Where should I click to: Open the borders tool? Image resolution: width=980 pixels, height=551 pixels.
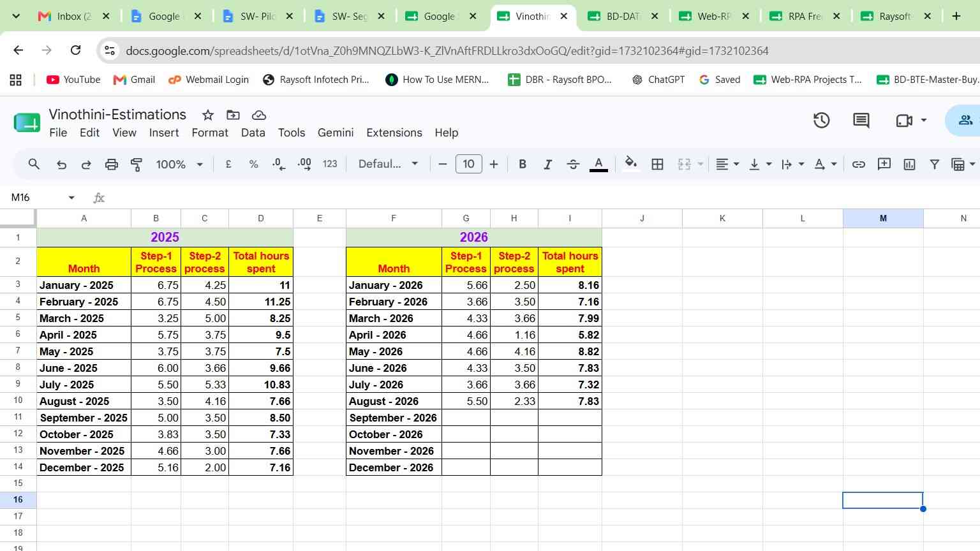click(x=657, y=165)
